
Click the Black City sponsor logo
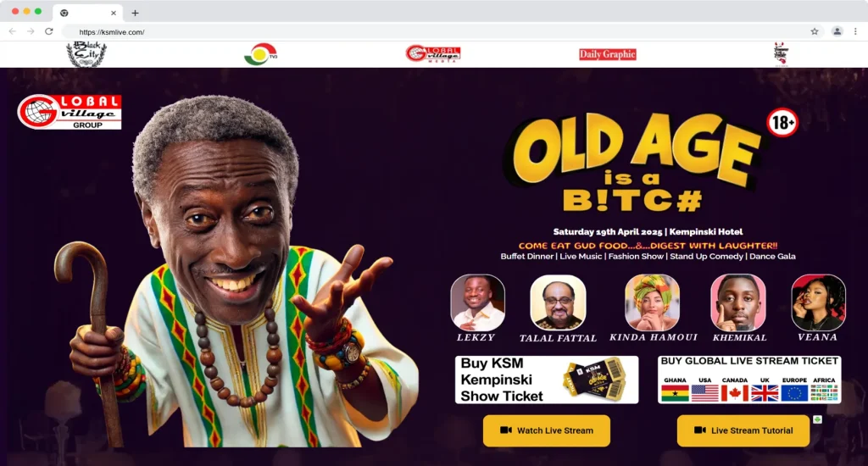(86, 54)
